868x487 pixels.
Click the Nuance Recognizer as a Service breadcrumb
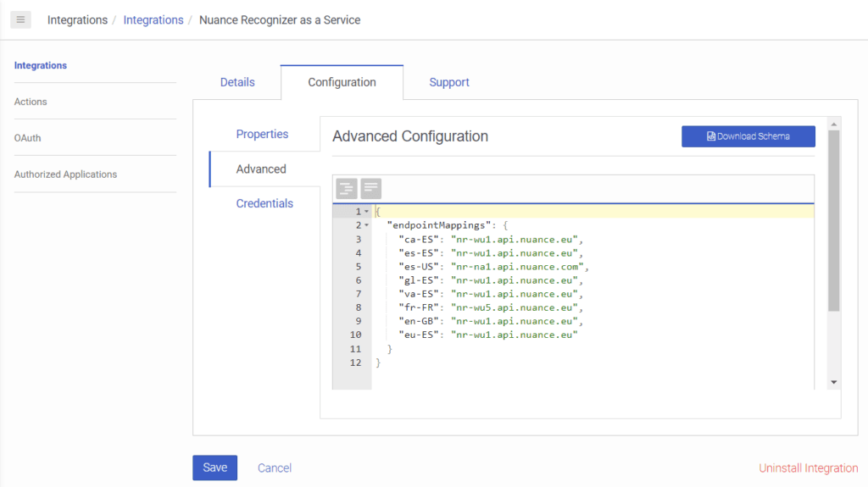pos(280,20)
